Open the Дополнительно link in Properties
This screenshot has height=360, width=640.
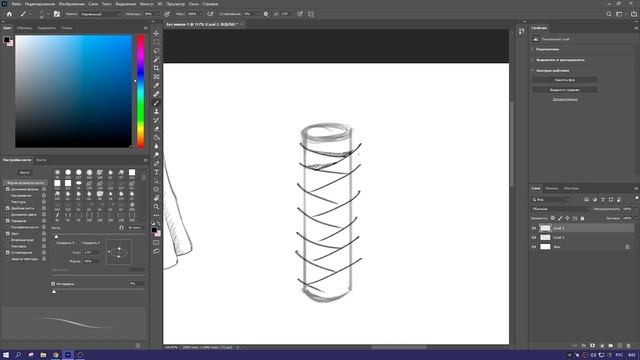(x=565, y=99)
